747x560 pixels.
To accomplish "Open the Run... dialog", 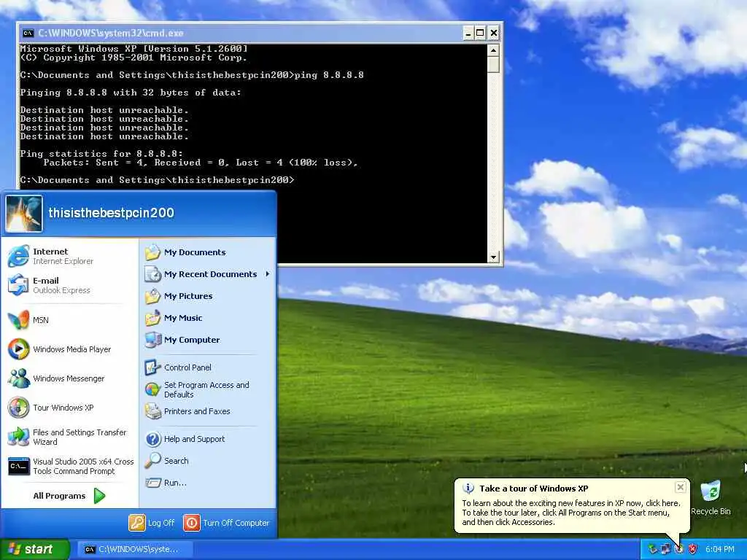I will tap(208, 483).
